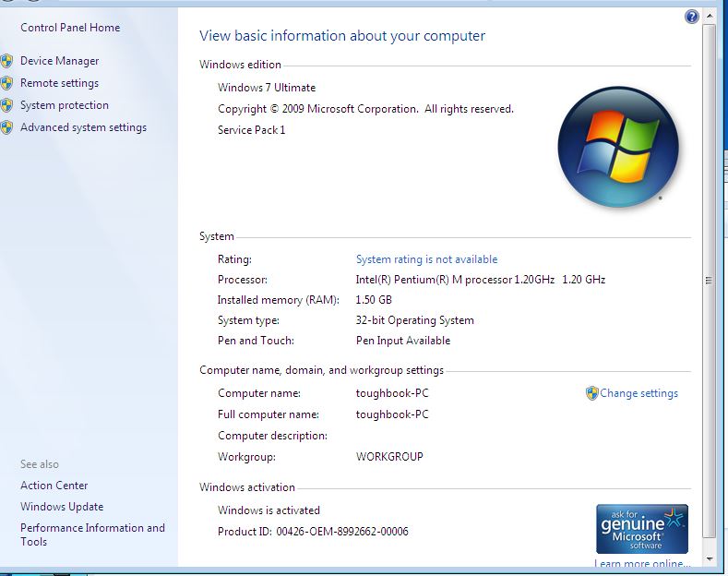Screen dimensions: 728x576
Task: Open Windows Update link
Action: pos(62,507)
